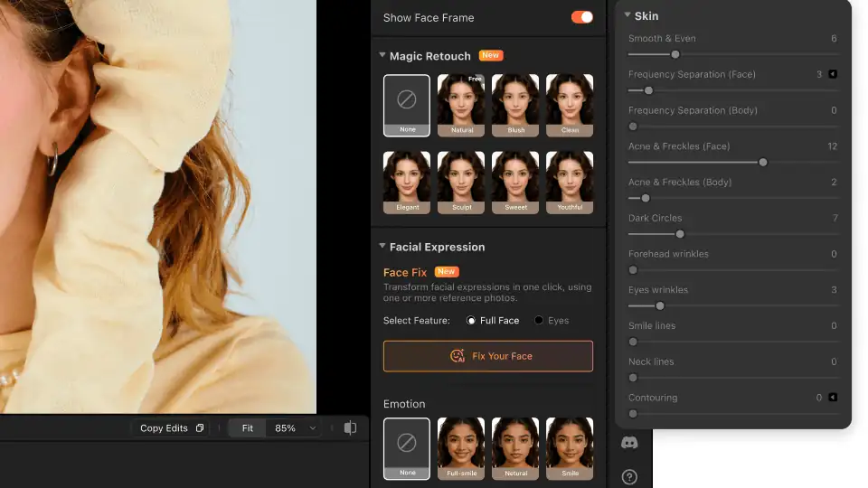868x488 pixels.
Task: Apply the Sculpt retouch preset
Action: click(x=460, y=183)
